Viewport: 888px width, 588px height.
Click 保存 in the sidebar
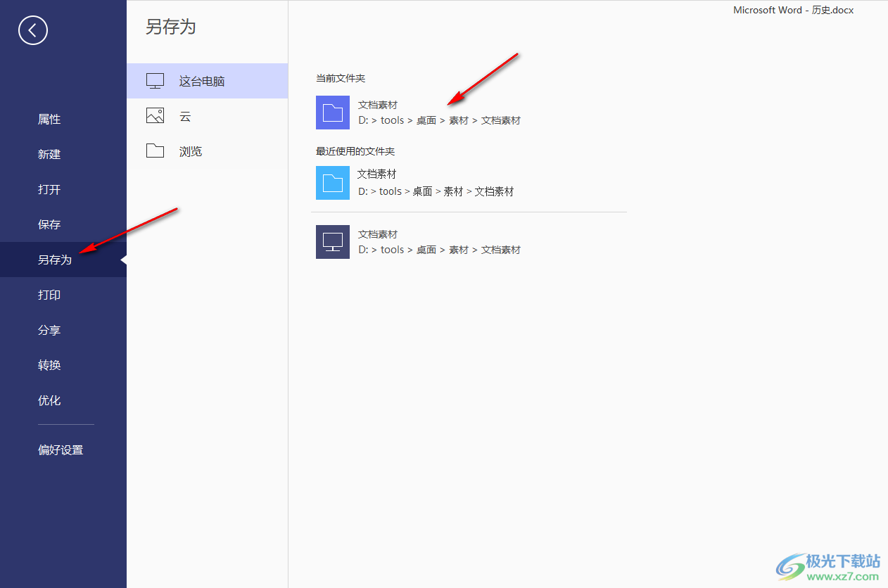pyautogui.click(x=49, y=225)
